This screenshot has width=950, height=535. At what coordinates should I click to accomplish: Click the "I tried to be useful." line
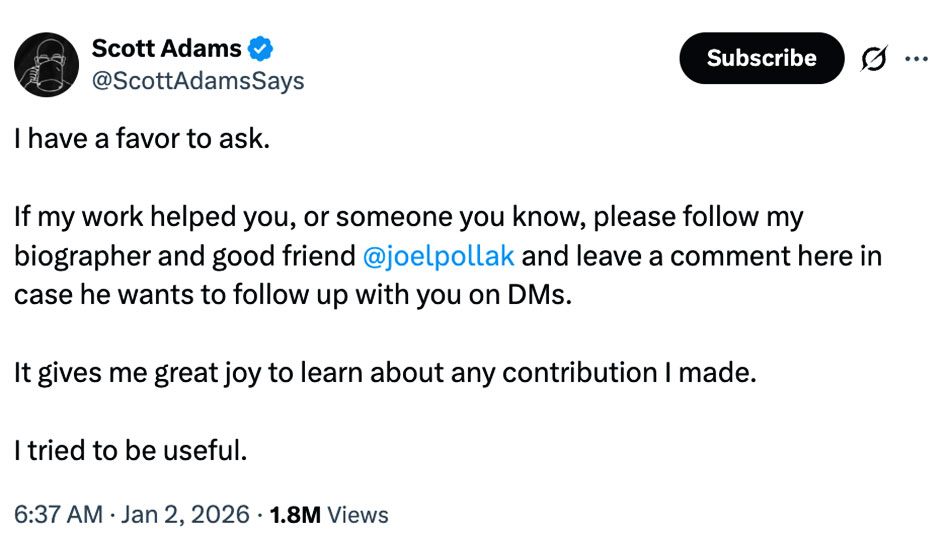click(130, 450)
